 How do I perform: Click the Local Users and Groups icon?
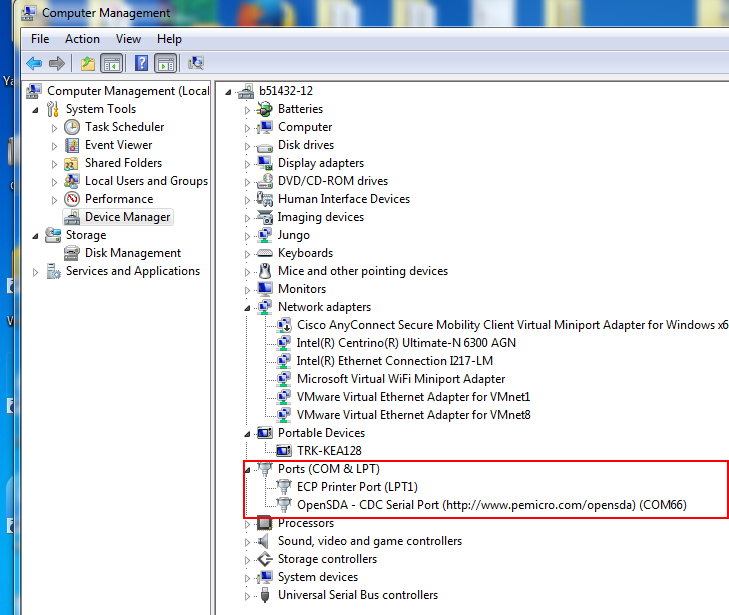point(72,181)
